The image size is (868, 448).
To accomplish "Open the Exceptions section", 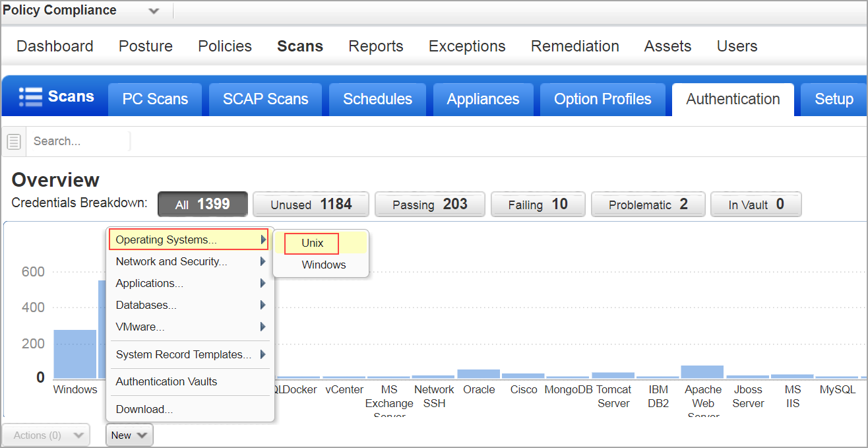I will [467, 46].
